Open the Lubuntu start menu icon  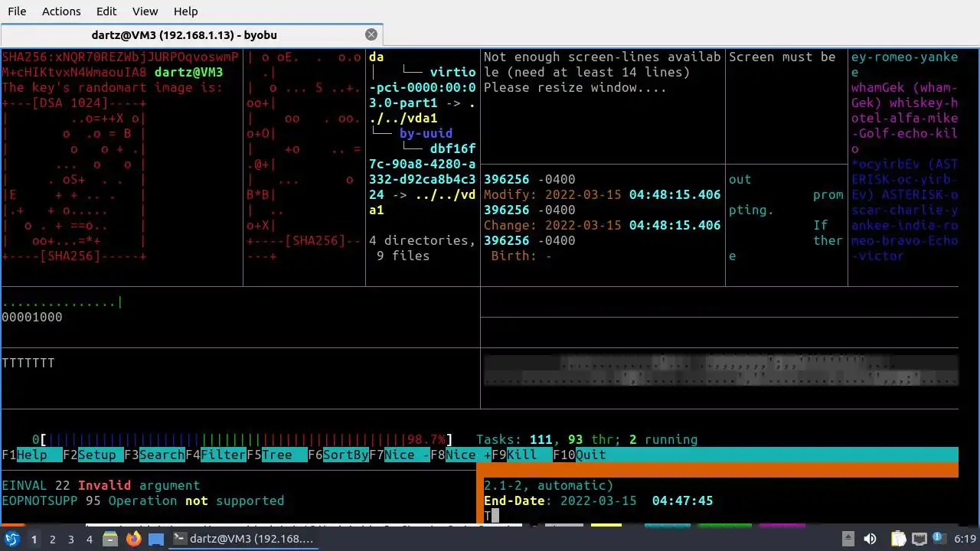point(12,539)
